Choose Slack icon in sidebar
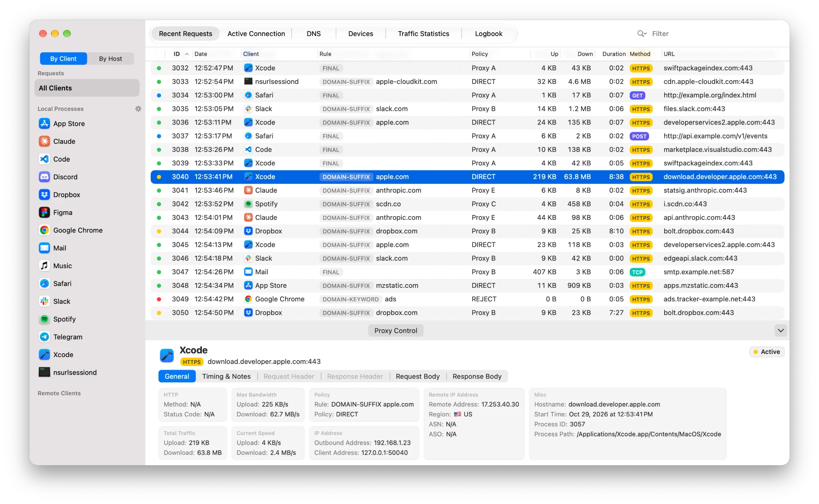This screenshot has height=504, width=819. pyautogui.click(x=44, y=301)
